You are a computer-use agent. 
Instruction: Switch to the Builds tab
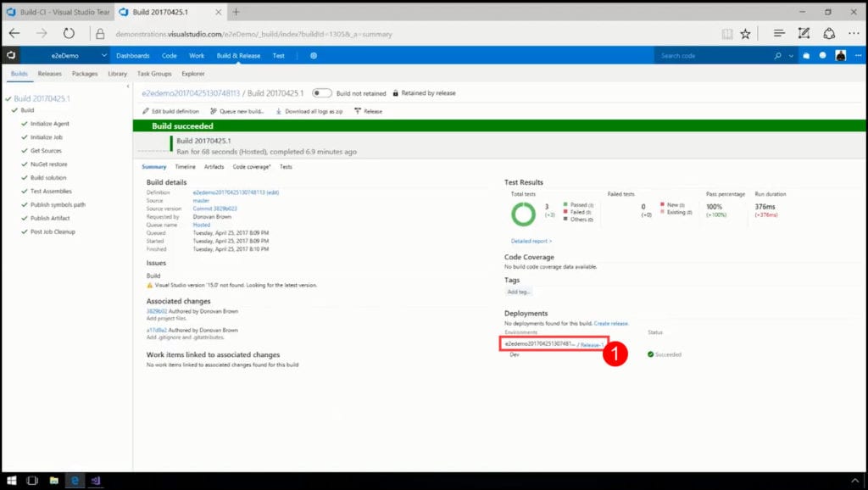19,74
